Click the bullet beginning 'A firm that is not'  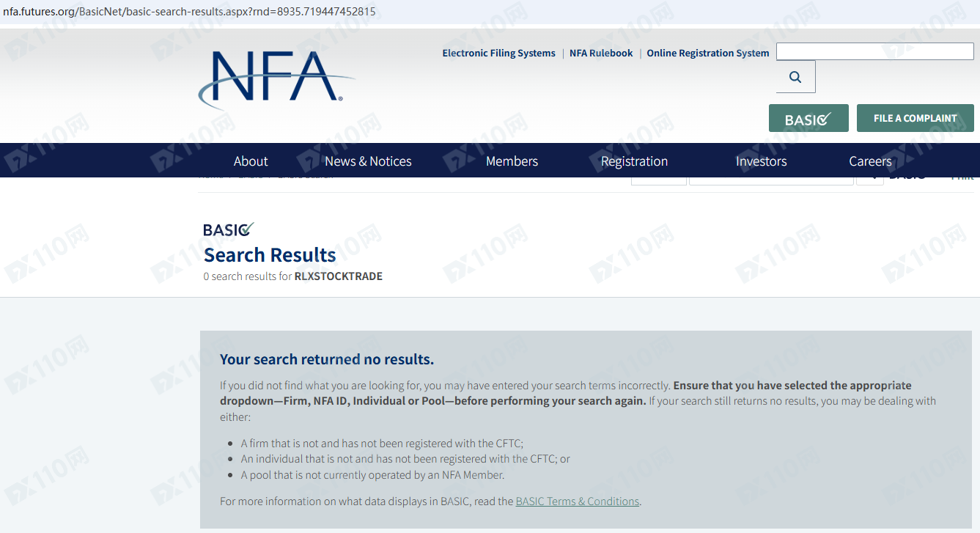382,444
